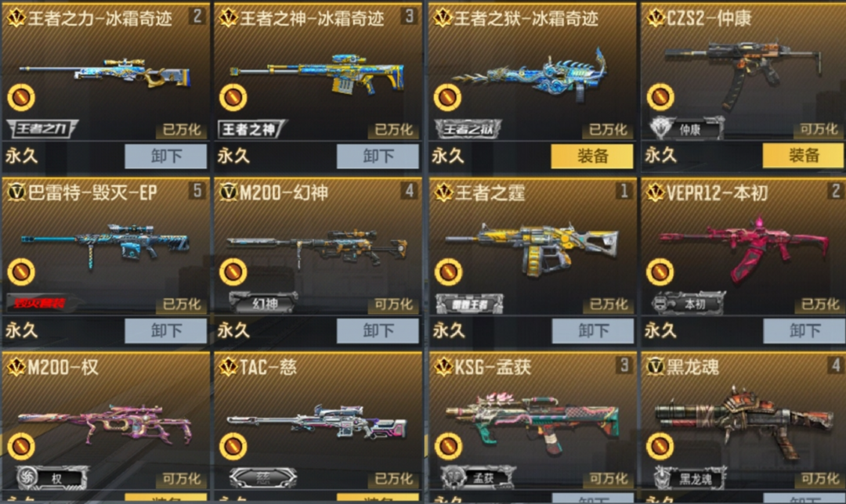
Task: Click 可万化 label on KSG-孟获 card
Action: [x=608, y=479]
